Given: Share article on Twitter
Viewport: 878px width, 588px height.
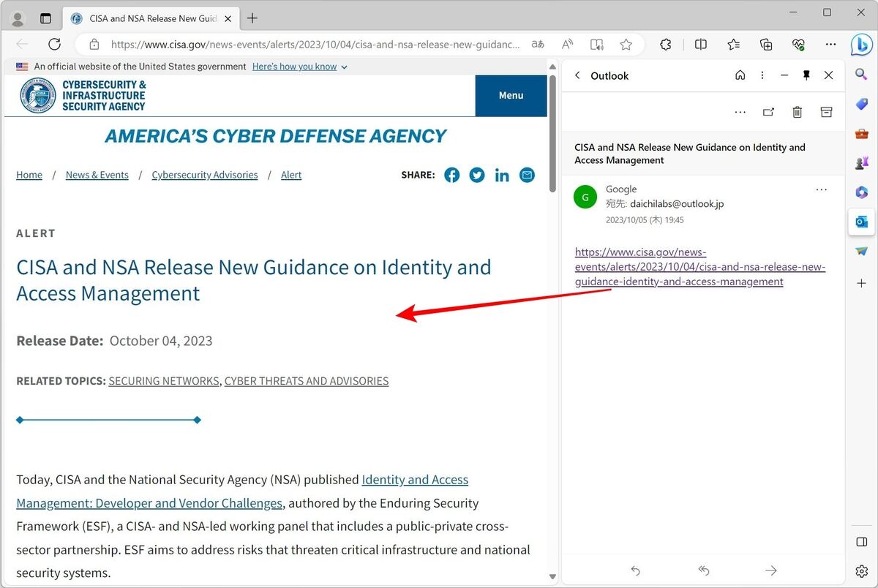Looking at the screenshot, I should [477, 175].
